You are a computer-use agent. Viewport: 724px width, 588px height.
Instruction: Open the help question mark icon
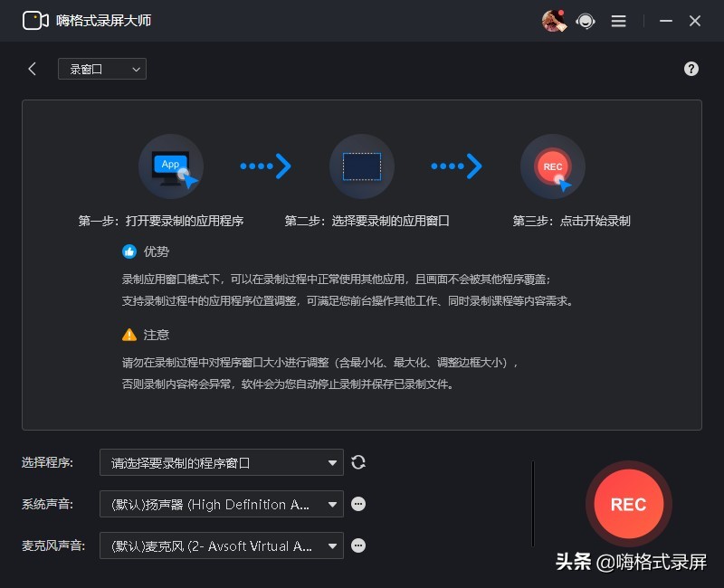tap(691, 69)
